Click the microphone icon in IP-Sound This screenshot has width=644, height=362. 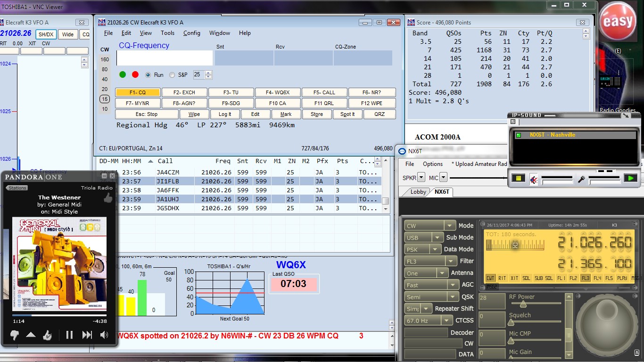point(581,179)
